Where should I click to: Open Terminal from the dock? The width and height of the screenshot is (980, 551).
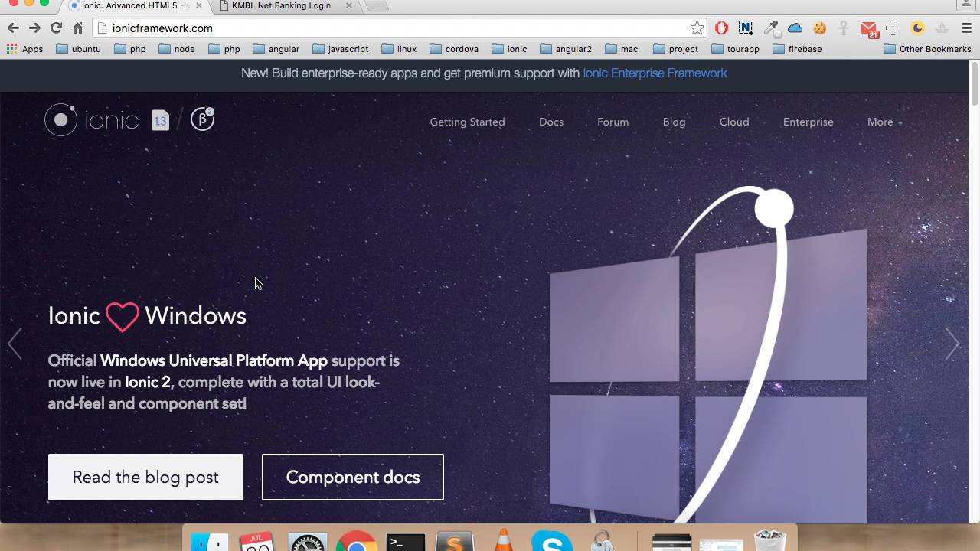[x=405, y=542]
